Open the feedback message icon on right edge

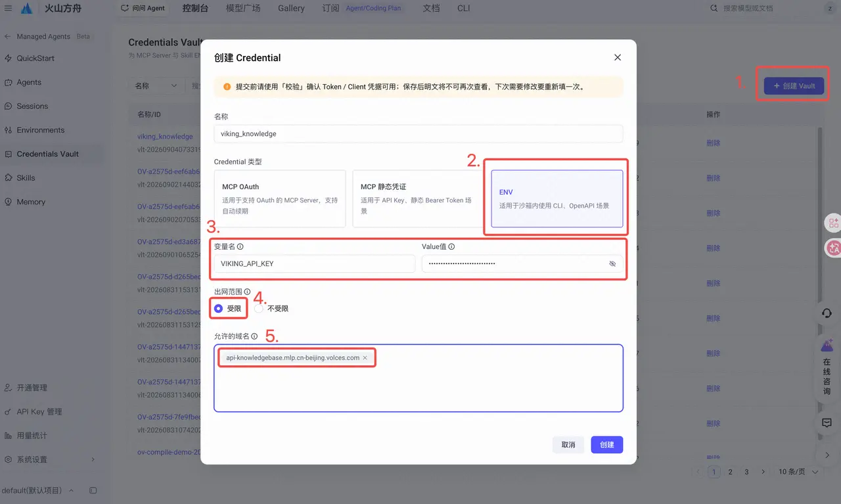[x=827, y=423]
